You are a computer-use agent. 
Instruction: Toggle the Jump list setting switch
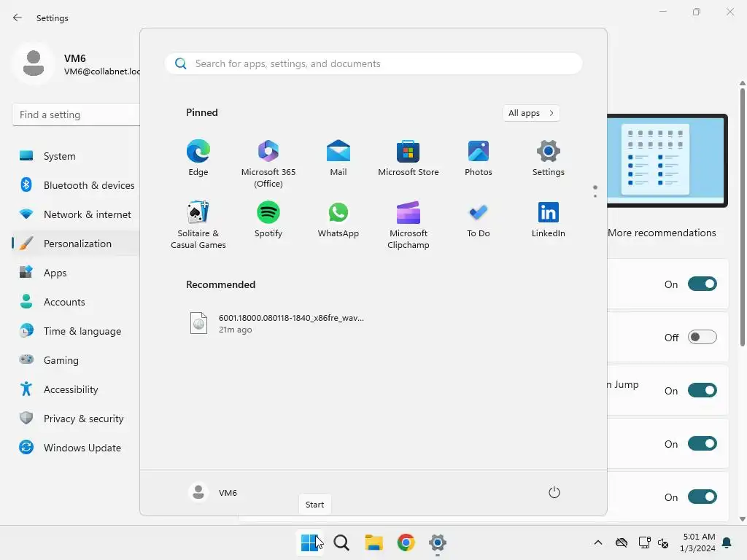coord(703,391)
